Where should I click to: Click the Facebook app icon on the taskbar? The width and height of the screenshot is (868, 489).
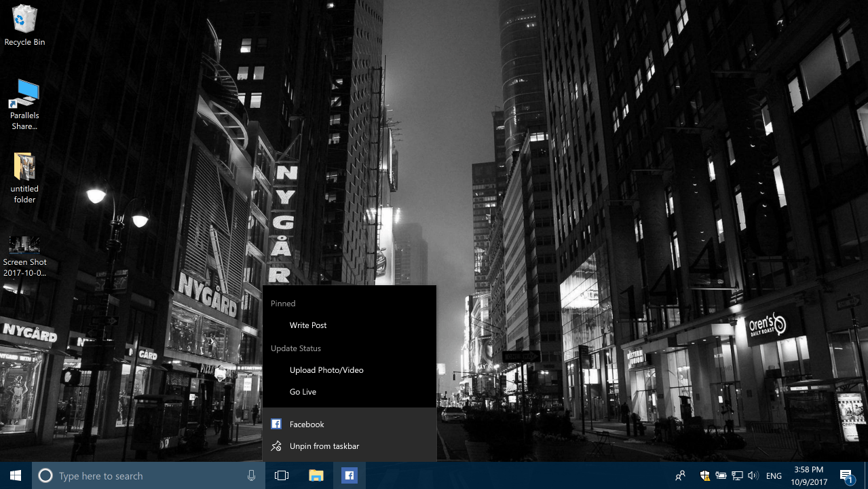pos(350,475)
